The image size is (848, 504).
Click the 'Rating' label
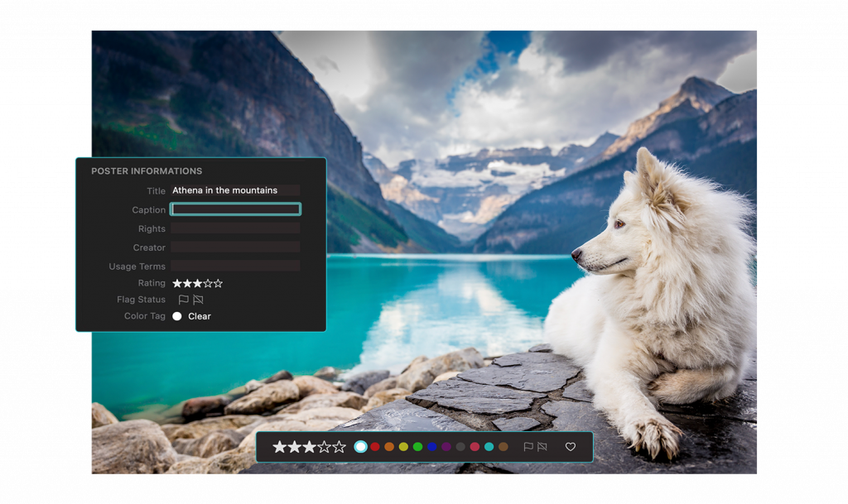(152, 283)
